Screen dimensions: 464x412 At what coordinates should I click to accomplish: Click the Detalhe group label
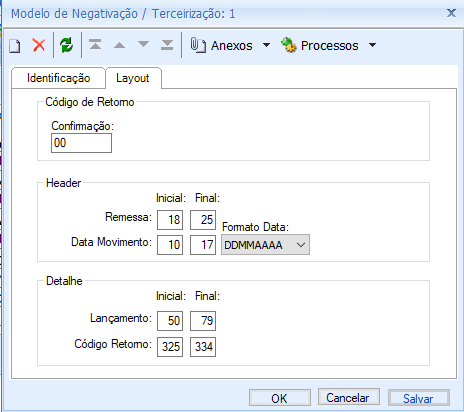(x=64, y=281)
